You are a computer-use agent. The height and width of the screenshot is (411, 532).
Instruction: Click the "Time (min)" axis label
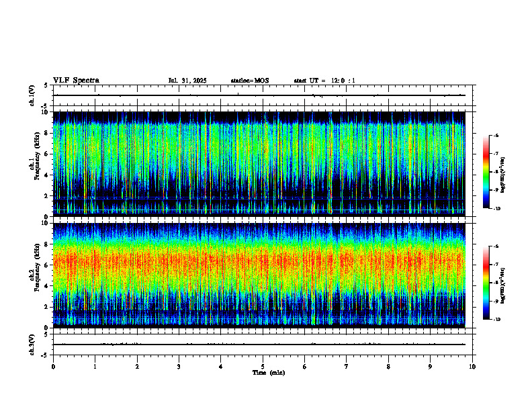269,373
